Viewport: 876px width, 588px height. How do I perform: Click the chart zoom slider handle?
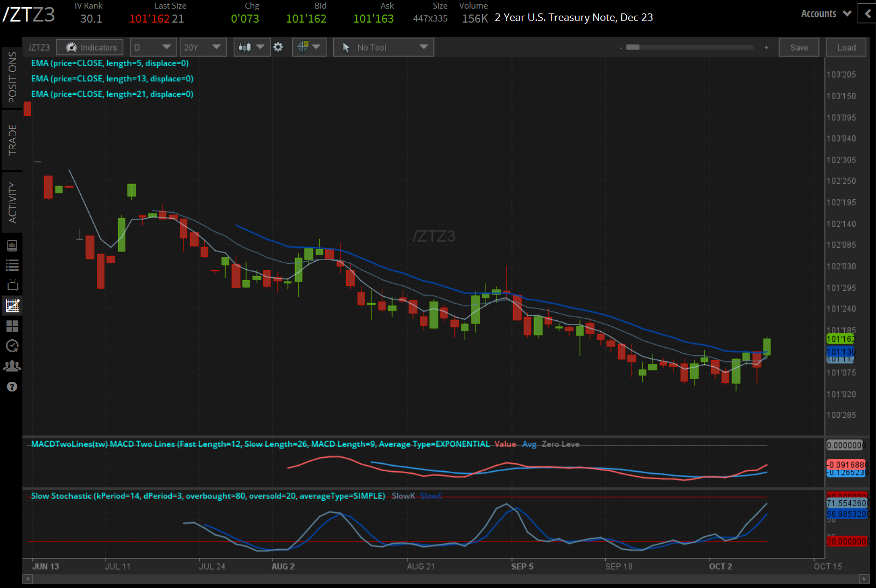[x=633, y=47]
